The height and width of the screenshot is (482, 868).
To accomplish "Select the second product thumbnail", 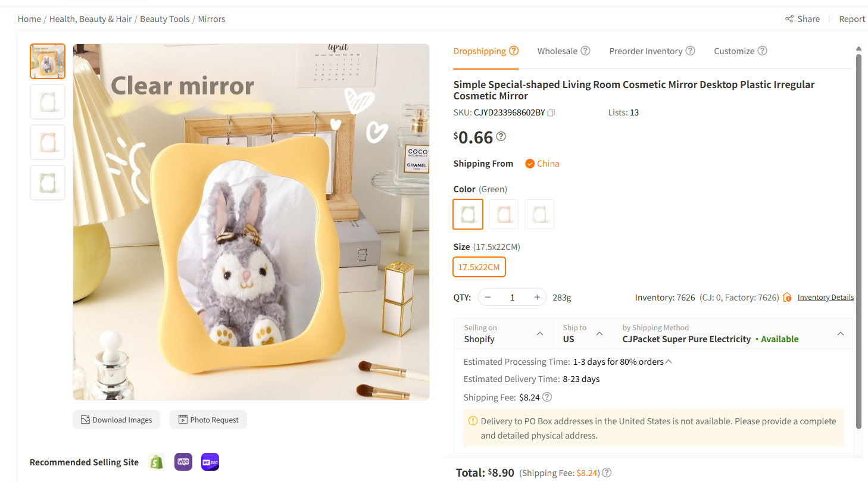I will [47, 101].
